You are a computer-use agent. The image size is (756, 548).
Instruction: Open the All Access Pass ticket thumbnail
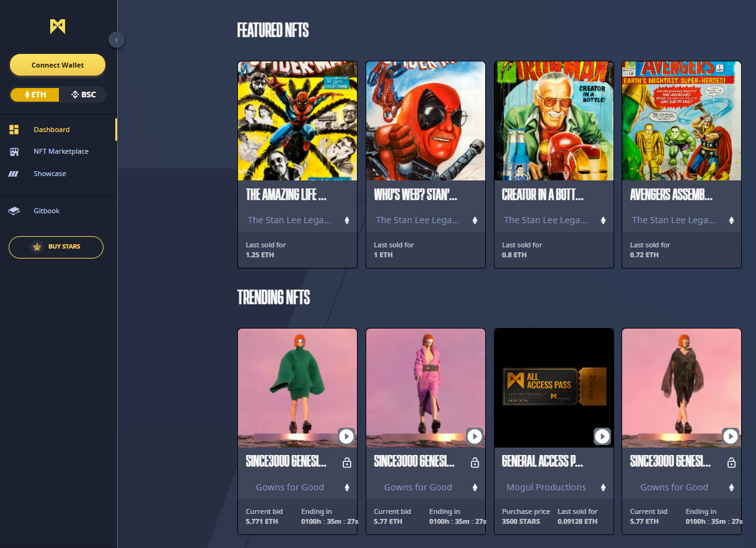[554, 388]
